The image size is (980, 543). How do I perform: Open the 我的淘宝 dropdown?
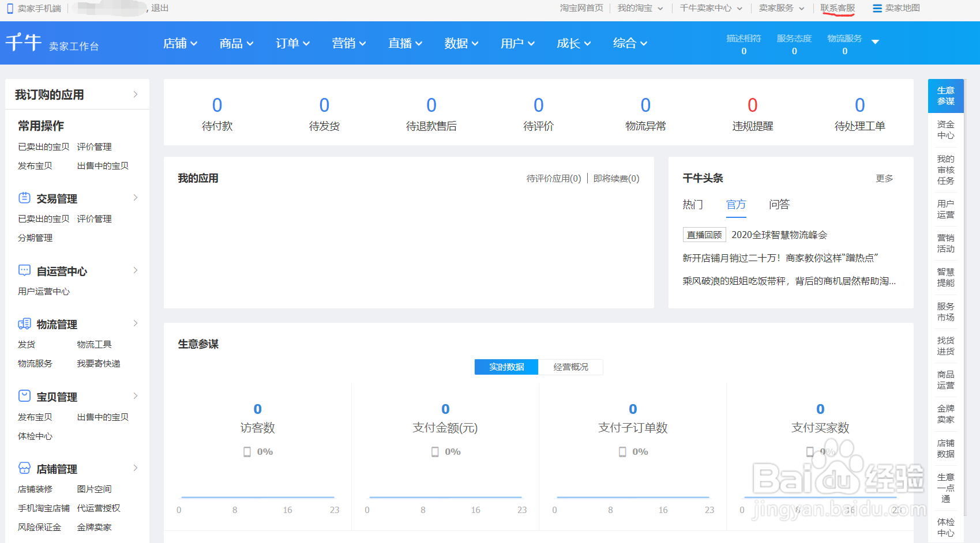click(640, 8)
